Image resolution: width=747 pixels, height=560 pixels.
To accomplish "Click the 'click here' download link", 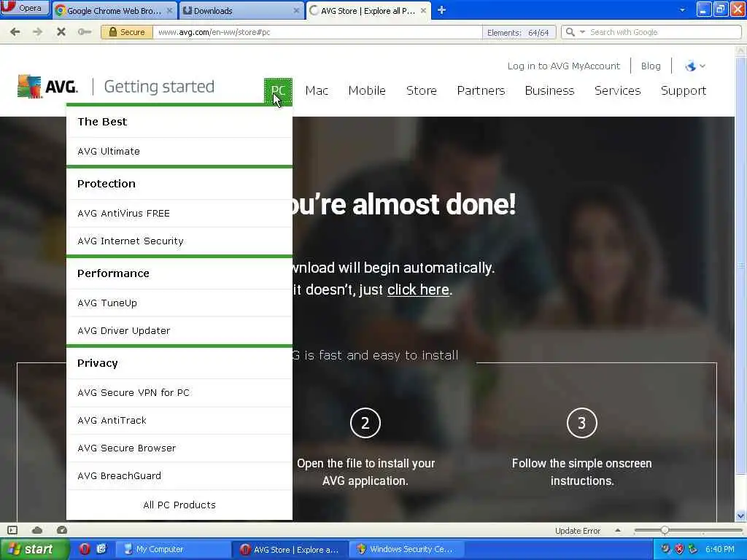I will click(418, 289).
